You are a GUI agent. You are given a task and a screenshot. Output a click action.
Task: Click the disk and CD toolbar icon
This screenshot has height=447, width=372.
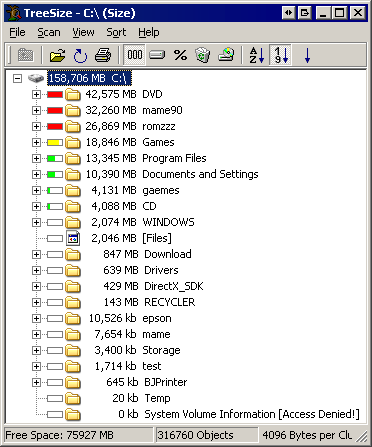(226, 55)
